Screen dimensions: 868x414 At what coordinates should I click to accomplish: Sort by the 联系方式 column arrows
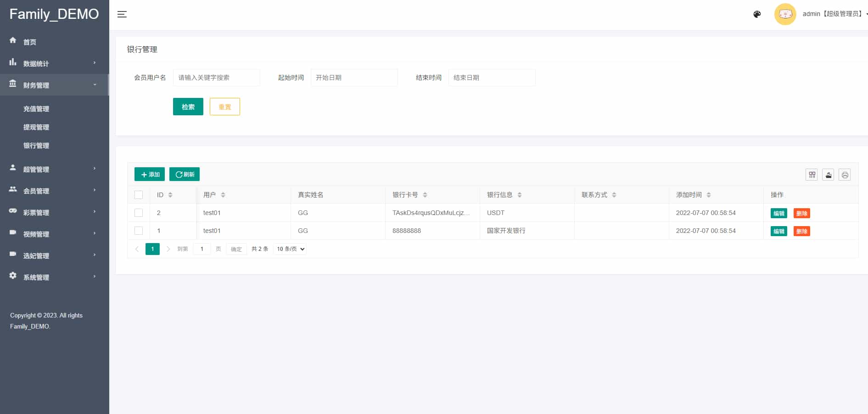tap(614, 195)
